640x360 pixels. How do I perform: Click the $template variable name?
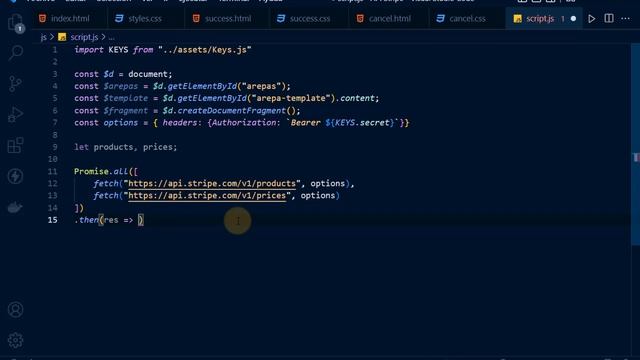coord(125,98)
